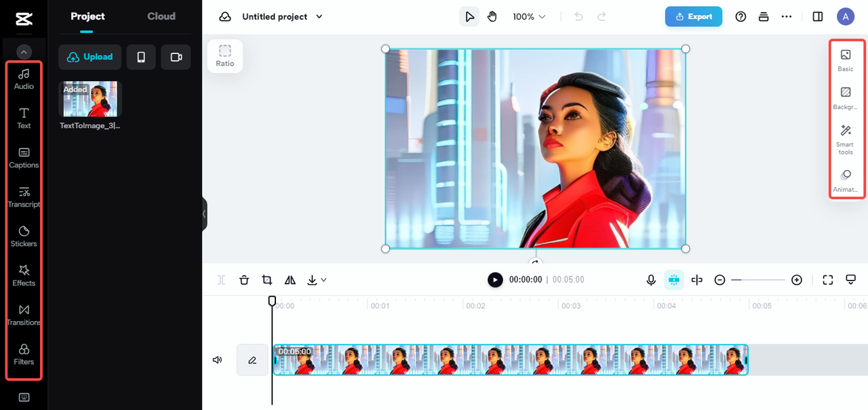Switch to the Project tab
Image resolution: width=868 pixels, height=410 pixels.
point(88,16)
